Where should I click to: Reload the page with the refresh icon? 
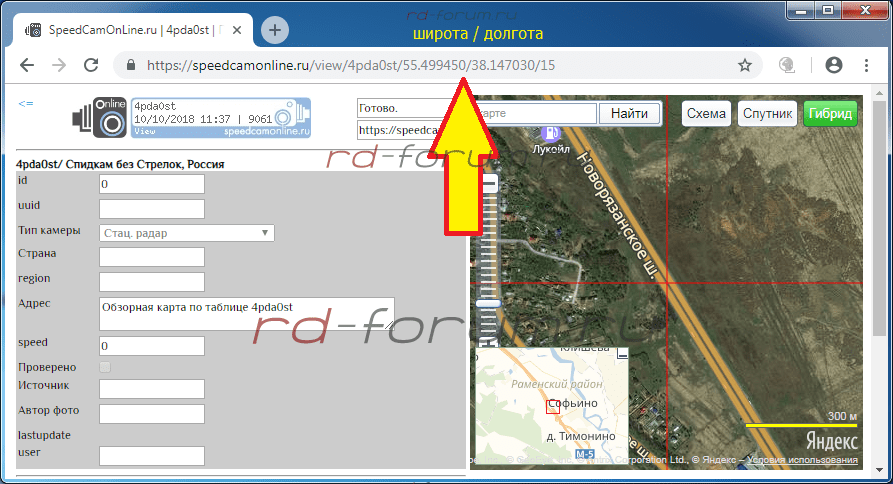tap(91, 65)
